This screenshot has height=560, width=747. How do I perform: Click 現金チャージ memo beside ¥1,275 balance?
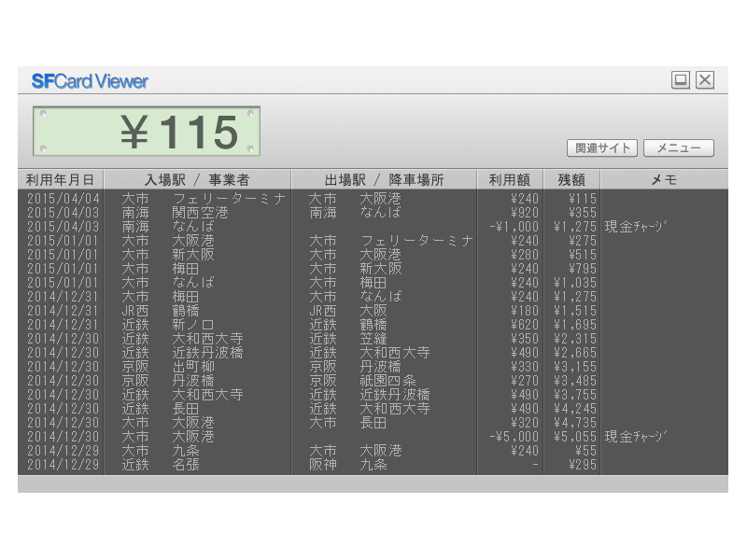pyautogui.click(x=636, y=227)
